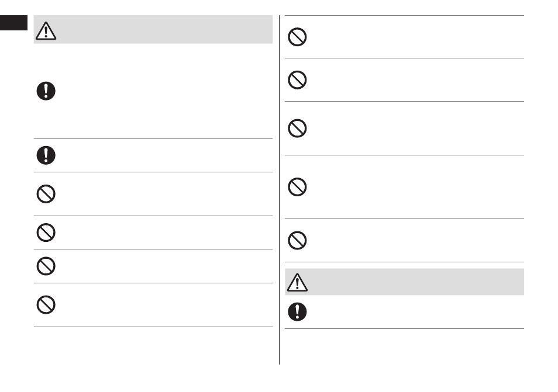The width and height of the screenshot is (558, 392).
Task: Click the mandatory exclamation icon below right gray header
Action: (297, 312)
